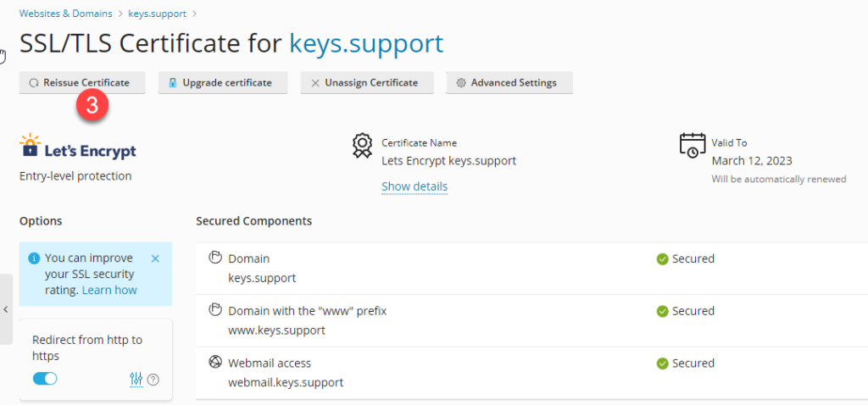
Task: Click the icon for the "www" prefix domain
Action: [x=215, y=310]
